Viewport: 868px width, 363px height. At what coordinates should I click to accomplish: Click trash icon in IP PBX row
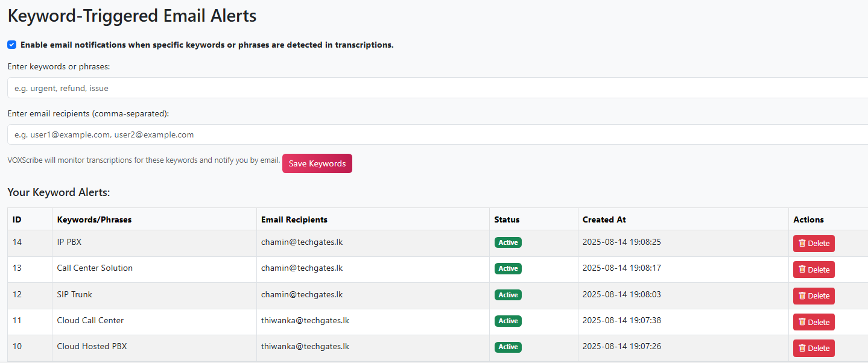pyautogui.click(x=802, y=244)
